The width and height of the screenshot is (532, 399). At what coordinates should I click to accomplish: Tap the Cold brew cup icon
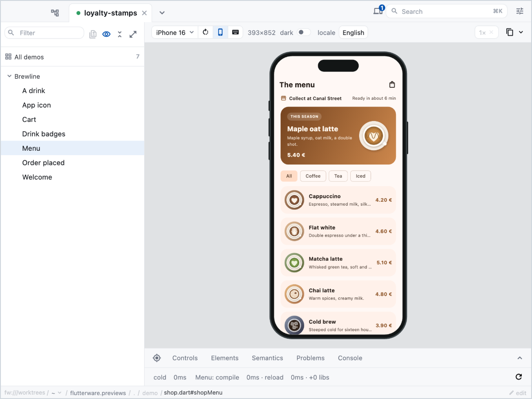click(x=294, y=325)
